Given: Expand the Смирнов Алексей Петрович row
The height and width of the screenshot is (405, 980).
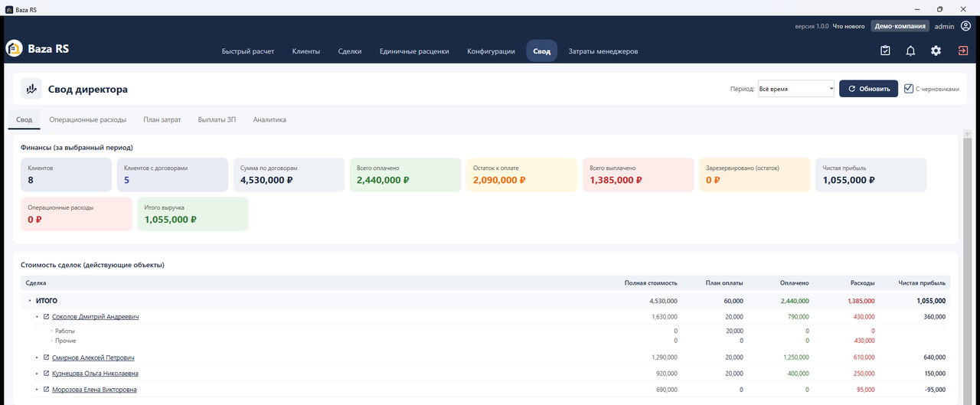Looking at the screenshot, I should pyautogui.click(x=37, y=358).
